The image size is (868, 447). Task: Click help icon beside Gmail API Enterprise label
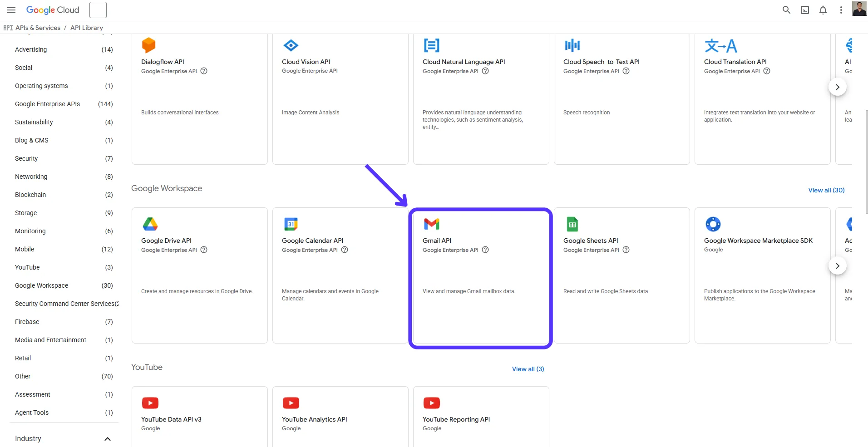485,250
